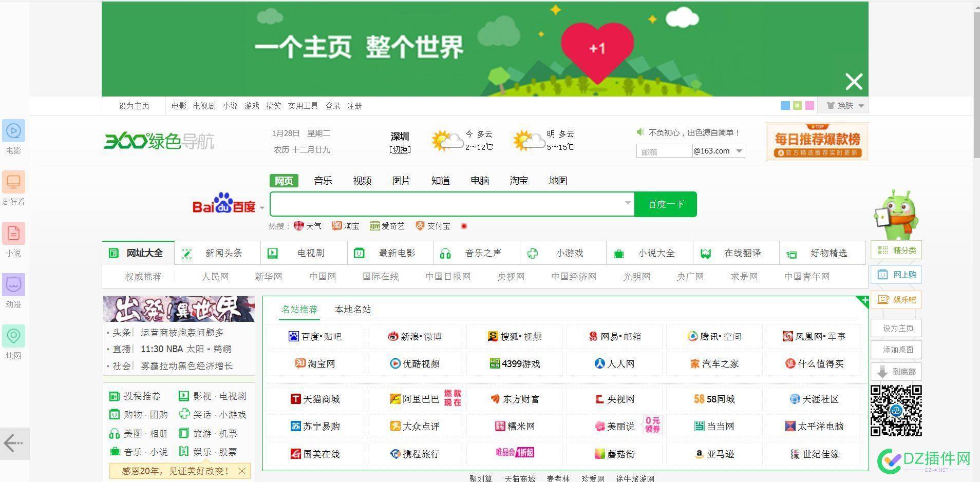
Task: Open the 小说 sidebar icon
Action: [14, 234]
